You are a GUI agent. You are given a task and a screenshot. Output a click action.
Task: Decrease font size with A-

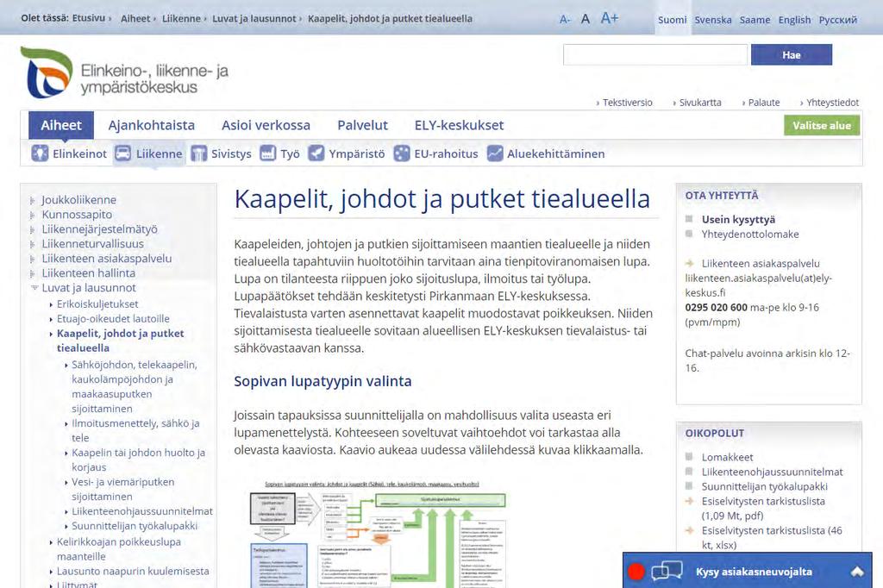(x=565, y=20)
